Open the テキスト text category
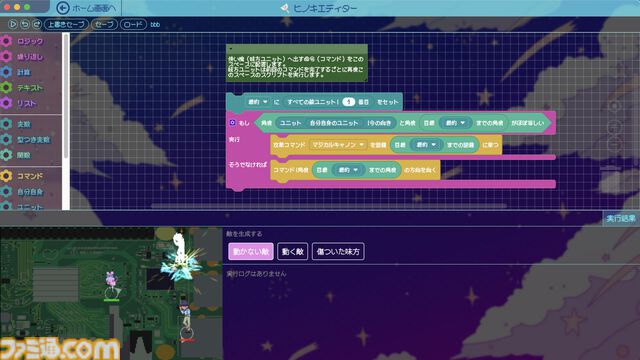 (x=31, y=88)
